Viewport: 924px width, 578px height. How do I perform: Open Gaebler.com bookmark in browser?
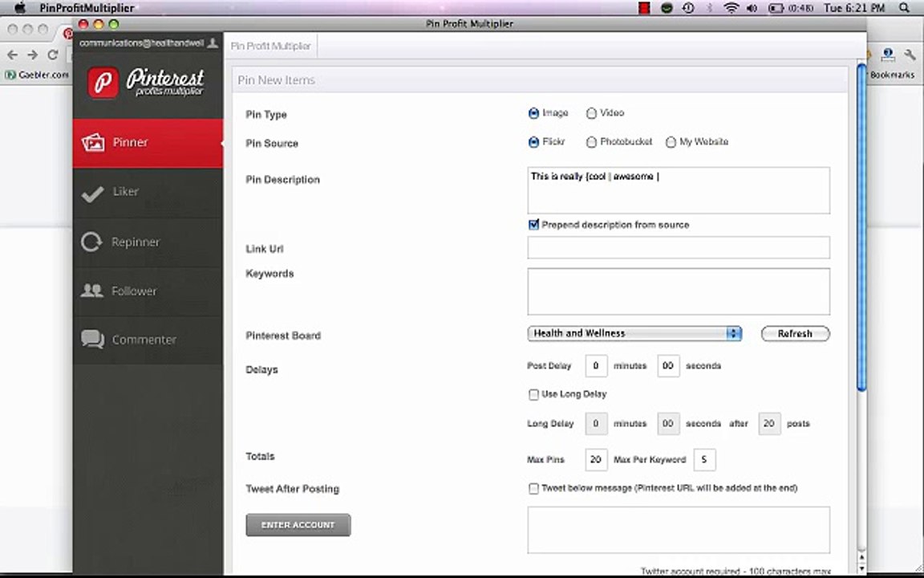[37, 75]
